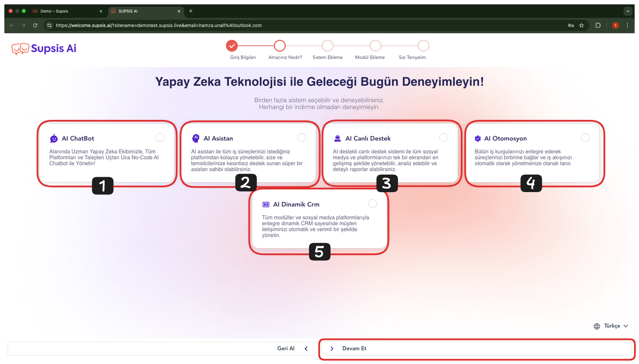Open the browser extensions puzzle icon
Image resolution: width=639 pixels, height=364 pixels.
598,25
